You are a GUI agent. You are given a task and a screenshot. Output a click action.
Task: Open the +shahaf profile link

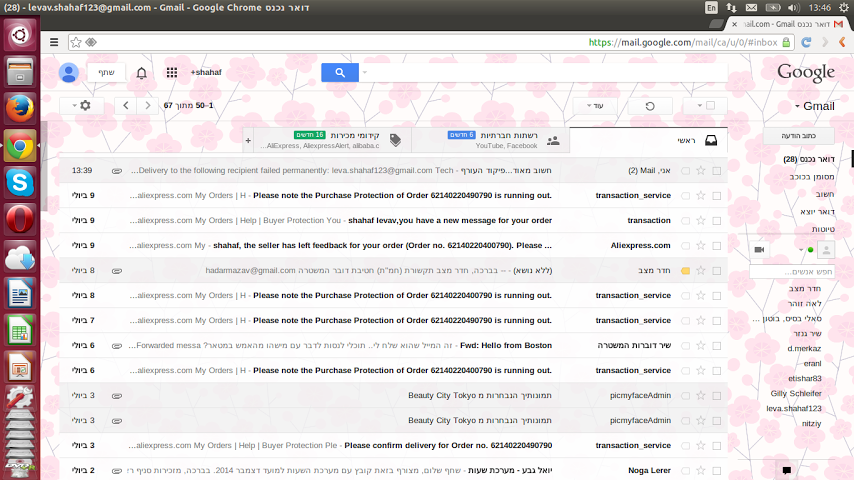tap(206, 72)
